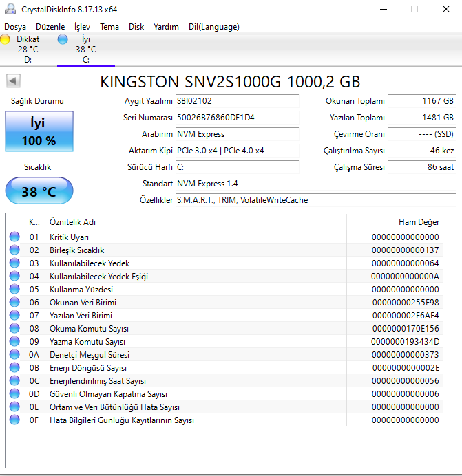Click the Ham Değer column header

[419, 222]
